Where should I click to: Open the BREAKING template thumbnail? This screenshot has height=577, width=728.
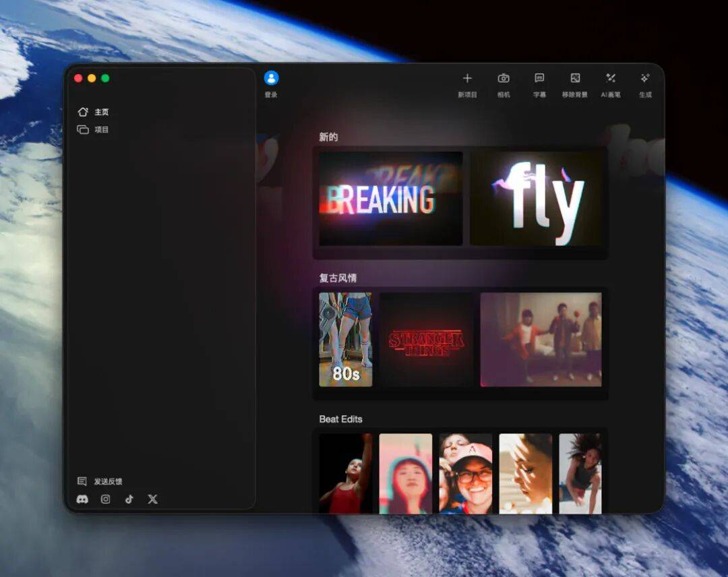[390, 198]
